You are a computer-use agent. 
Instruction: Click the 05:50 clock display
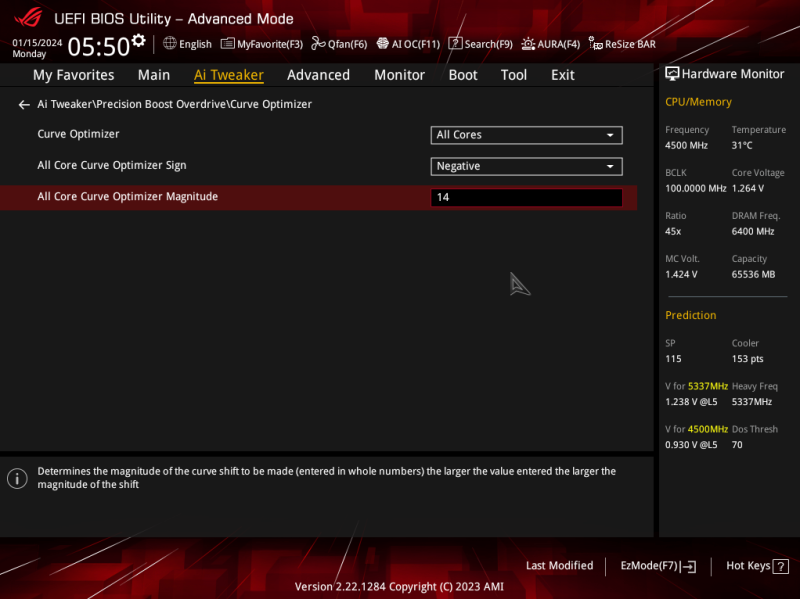[98, 47]
